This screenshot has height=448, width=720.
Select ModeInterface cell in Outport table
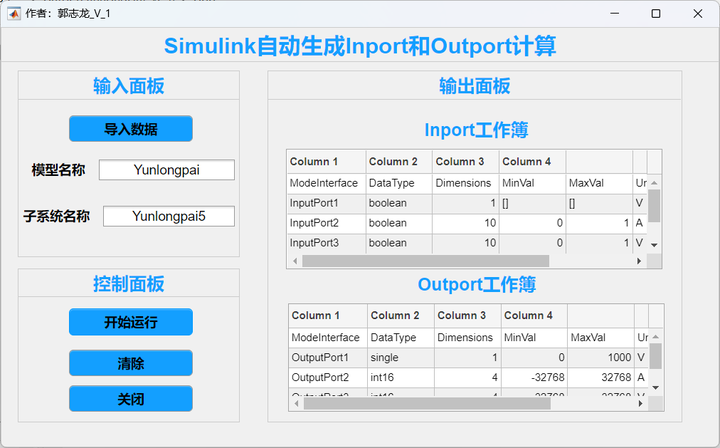coord(328,337)
